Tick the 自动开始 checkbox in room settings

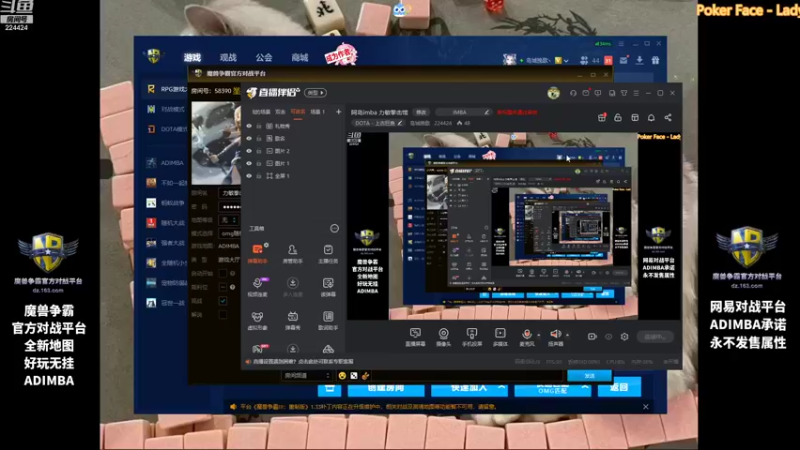(x=223, y=273)
